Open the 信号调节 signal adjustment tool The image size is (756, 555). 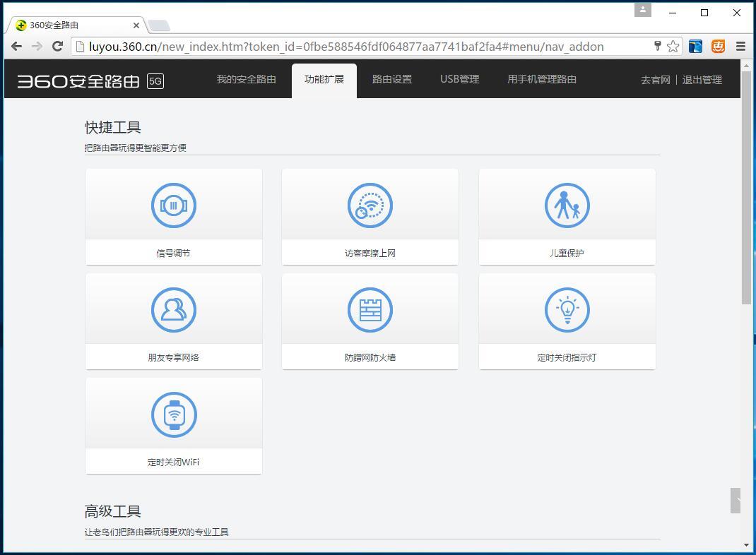[x=174, y=215]
